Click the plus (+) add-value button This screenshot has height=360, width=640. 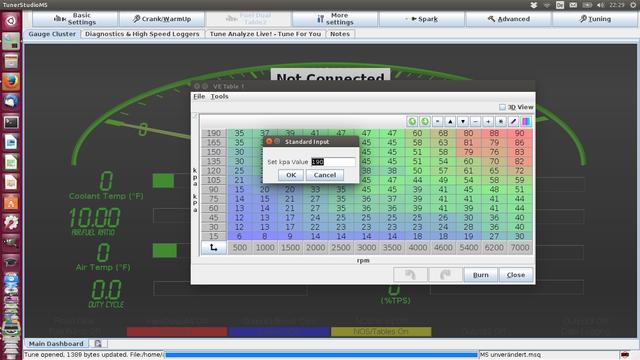[488, 121]
